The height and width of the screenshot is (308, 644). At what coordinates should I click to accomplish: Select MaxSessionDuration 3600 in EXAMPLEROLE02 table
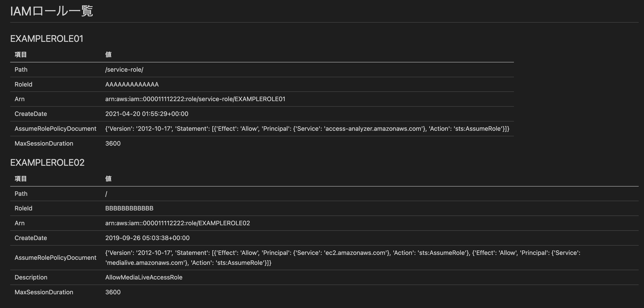click(x=113, y=292)
